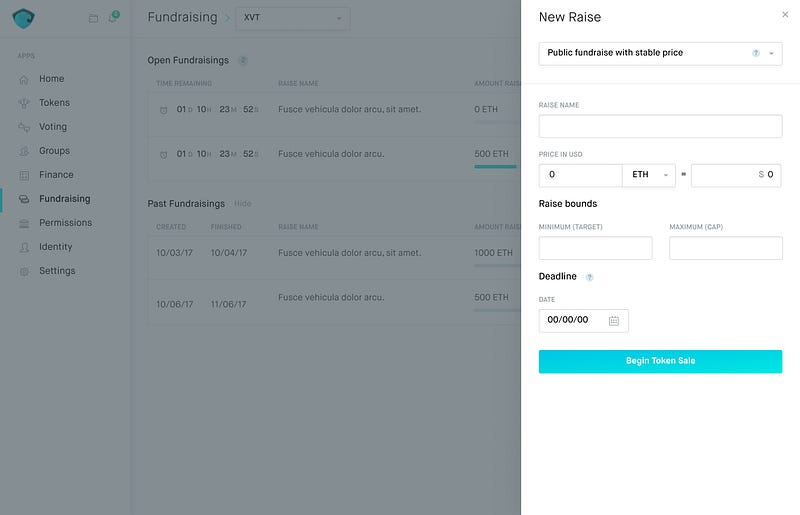The height and width of the screenshot is (515, 800).
Task: Click the Groups sidebar icon
Action: (x=24, y=151)
